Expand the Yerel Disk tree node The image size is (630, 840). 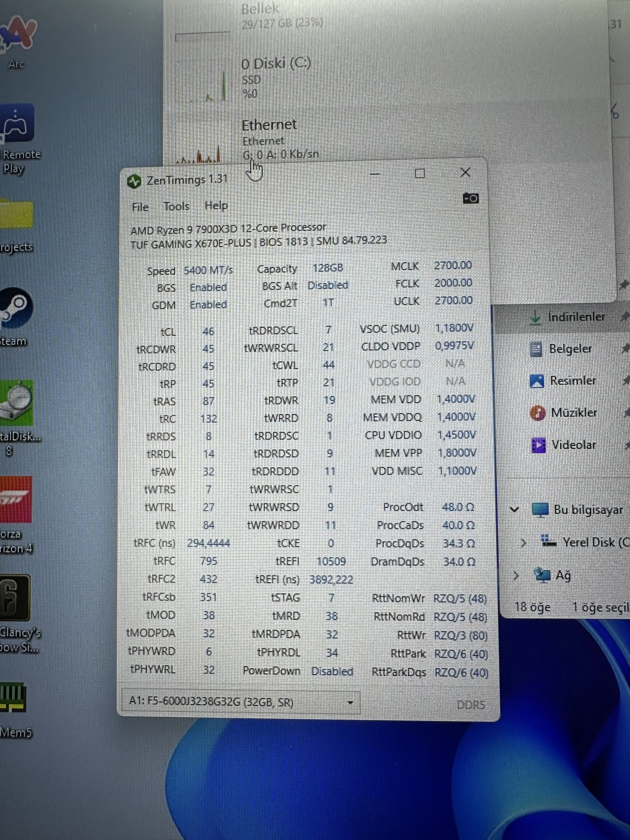point(523,543)
